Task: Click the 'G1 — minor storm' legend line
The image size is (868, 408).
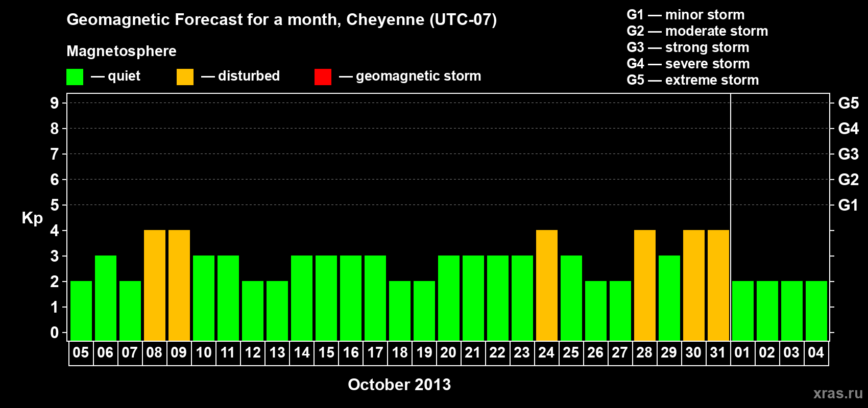Action: (x=685, y=15)
